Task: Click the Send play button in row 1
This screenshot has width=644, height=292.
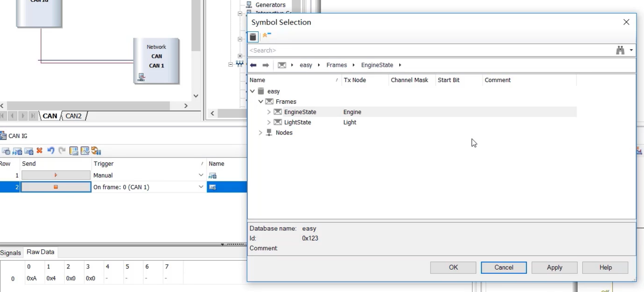Action: [x=56, y=175]
